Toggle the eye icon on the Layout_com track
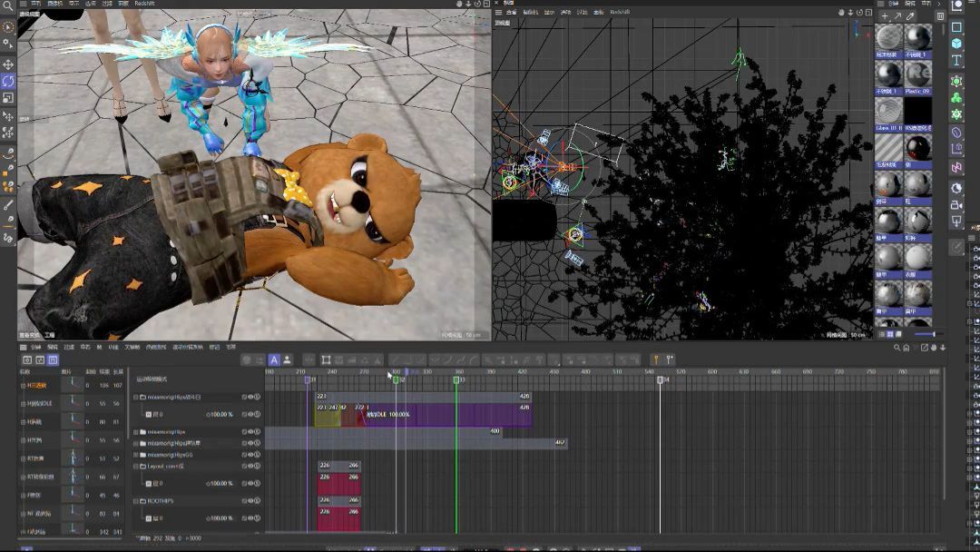This screenshot has height=552, width=980. (x=250, y=467)
